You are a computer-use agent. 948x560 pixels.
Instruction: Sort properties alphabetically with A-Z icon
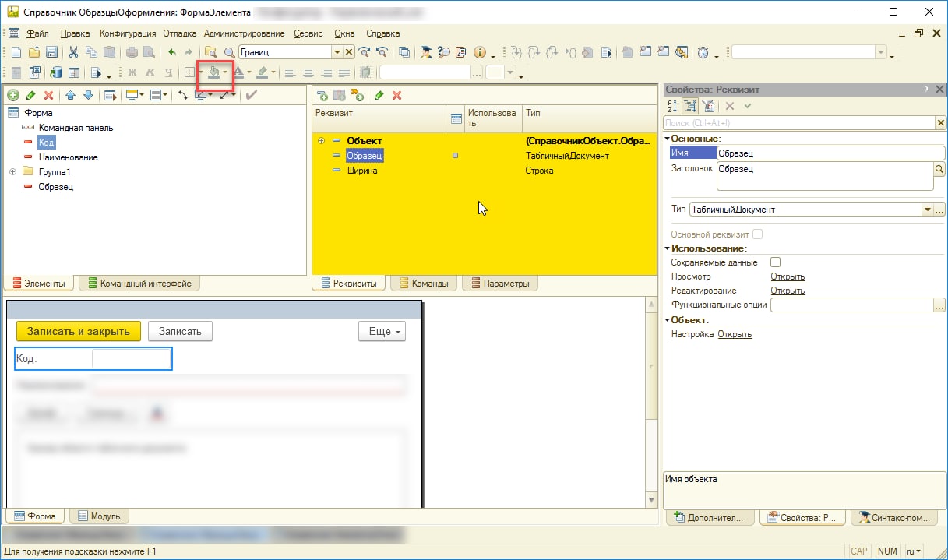point(672,106)
